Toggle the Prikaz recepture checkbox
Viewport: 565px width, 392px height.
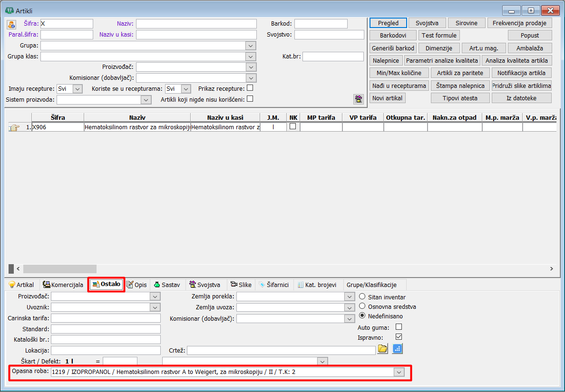tap(250, 88)
